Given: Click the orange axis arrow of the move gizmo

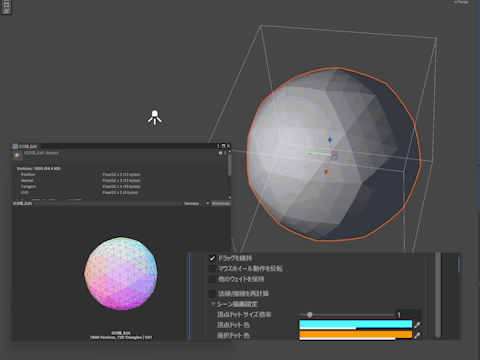Looking at the screenshot, I should 327,172.
